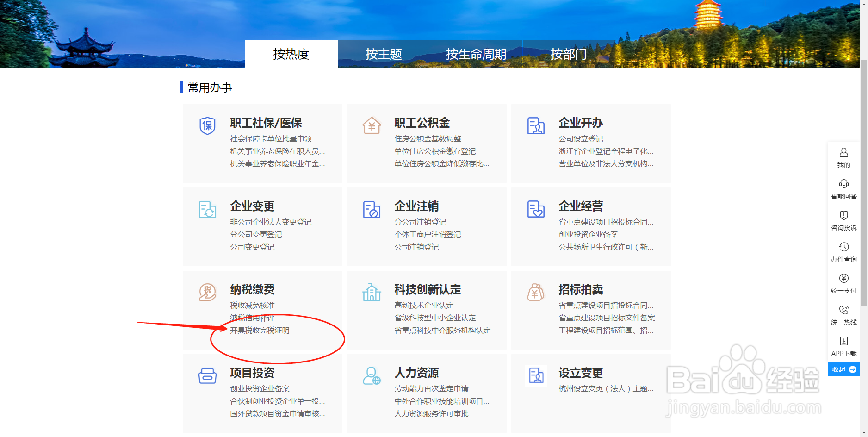The height and width of the screenshot is (437, 868).
Task: Click 公司变更登记 link
Action: click(252, 247)
